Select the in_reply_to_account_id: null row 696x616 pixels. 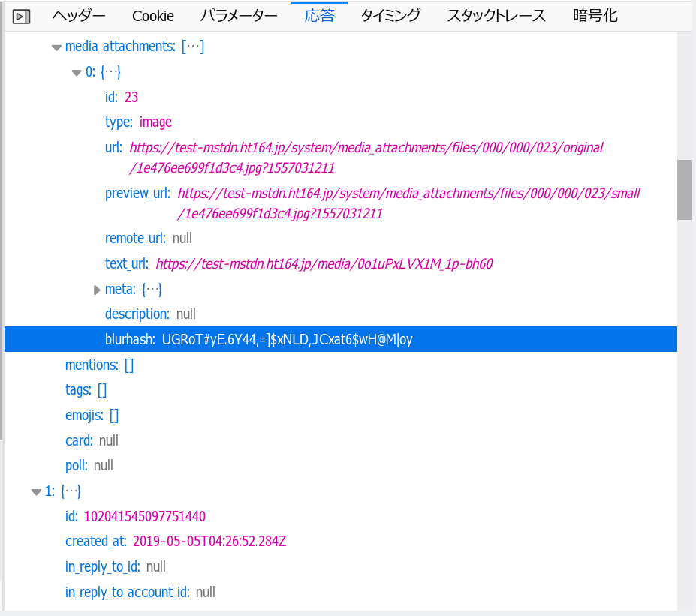pyautogui.click(x=340, y=593)
